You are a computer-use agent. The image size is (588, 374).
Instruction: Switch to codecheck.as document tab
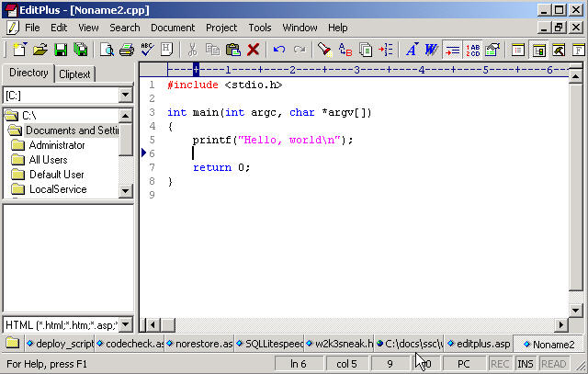point(130,344)
